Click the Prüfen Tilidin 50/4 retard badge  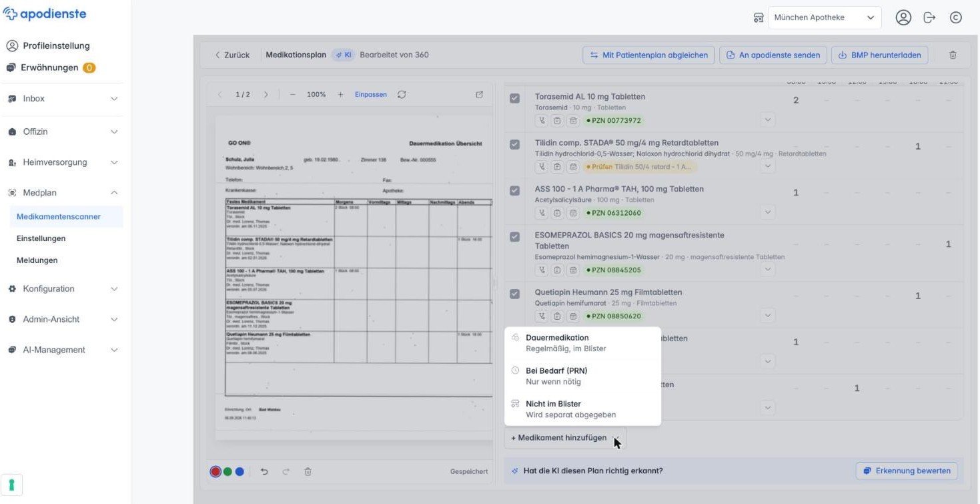(640, 167)
